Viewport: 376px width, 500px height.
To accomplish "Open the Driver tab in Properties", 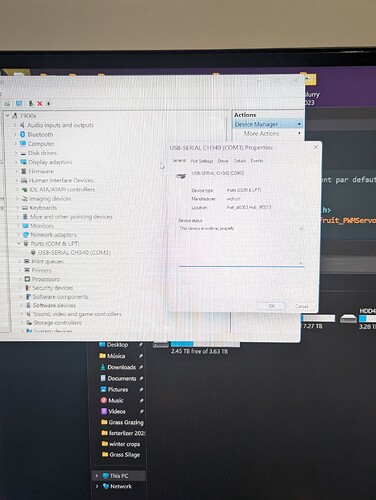I will pyautogui.click(x=223, y=161).
